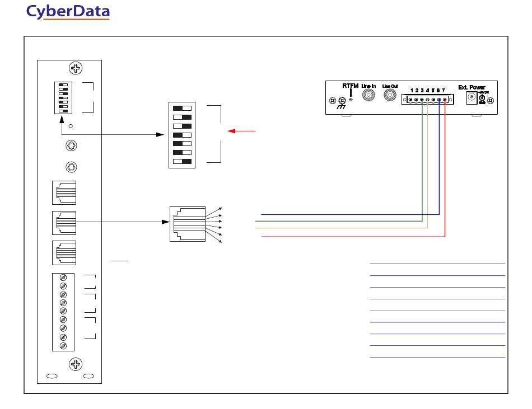Viewport: 532px width, 409px height.
Task: Click the far-right screw on the device rear panel
Action: coord(490,100)
